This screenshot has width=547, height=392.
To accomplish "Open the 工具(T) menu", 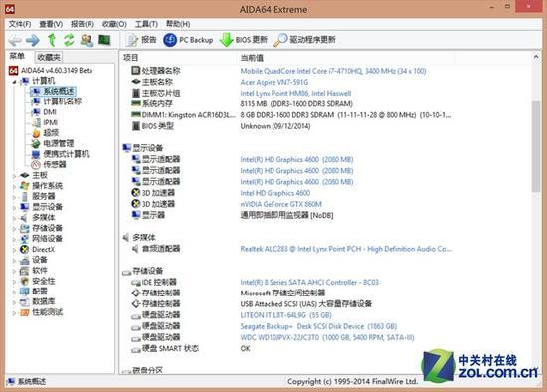I will (146, 24).
